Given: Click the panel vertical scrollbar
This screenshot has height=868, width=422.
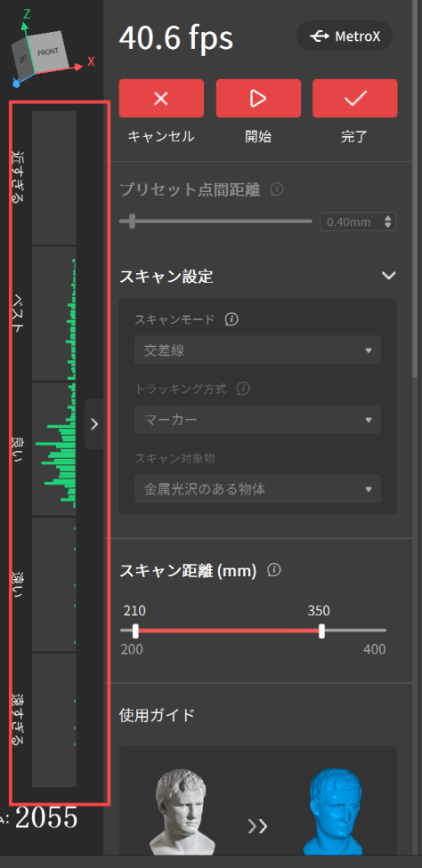Looking at the screenshot, I should pyautogui.click(x=416, y=189).
